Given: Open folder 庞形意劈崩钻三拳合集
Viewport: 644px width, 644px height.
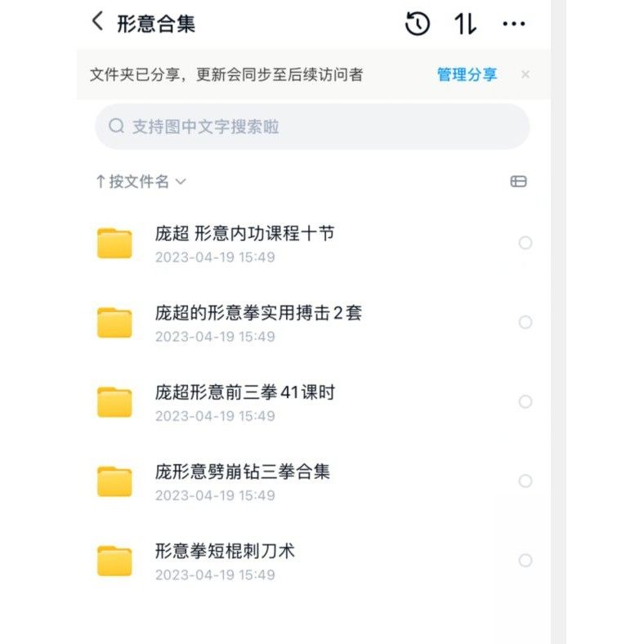Looking at the screenshot, I should click(243, 472).
